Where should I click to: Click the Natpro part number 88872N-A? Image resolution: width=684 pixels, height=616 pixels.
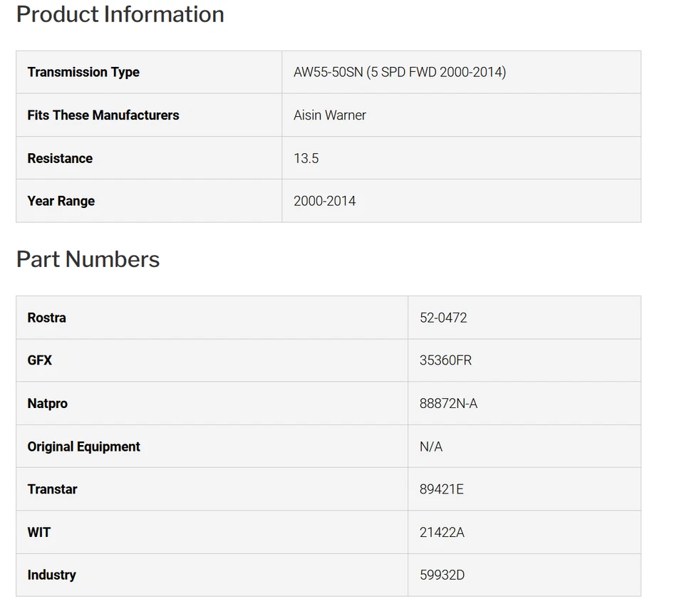click(x=448, y=404)
